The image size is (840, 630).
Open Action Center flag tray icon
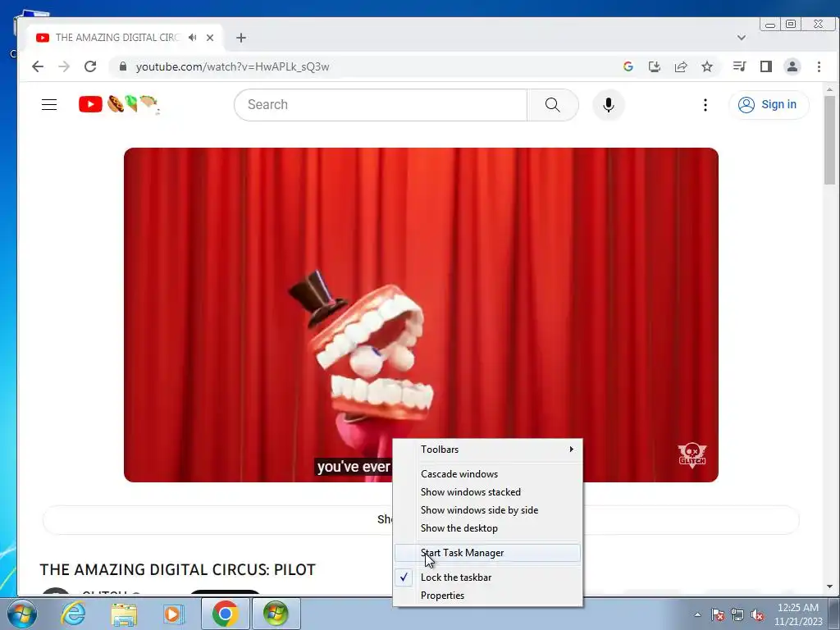(718, 614)
